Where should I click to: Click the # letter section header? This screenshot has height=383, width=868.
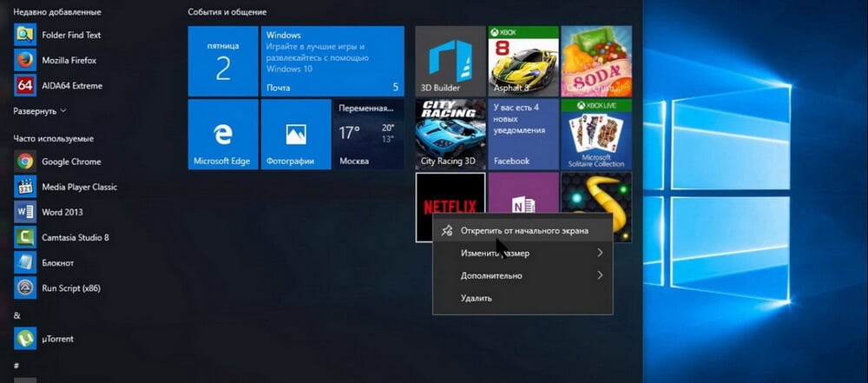coord(16,366)
